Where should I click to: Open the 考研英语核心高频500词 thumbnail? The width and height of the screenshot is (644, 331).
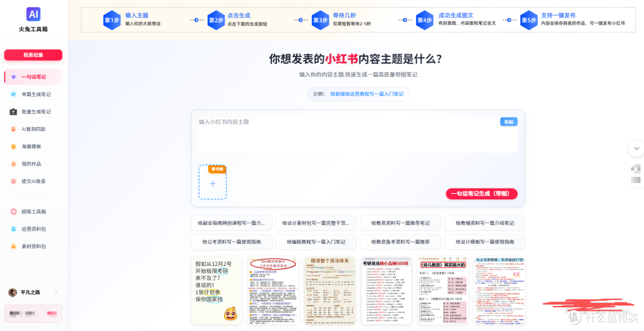(386, 291)
